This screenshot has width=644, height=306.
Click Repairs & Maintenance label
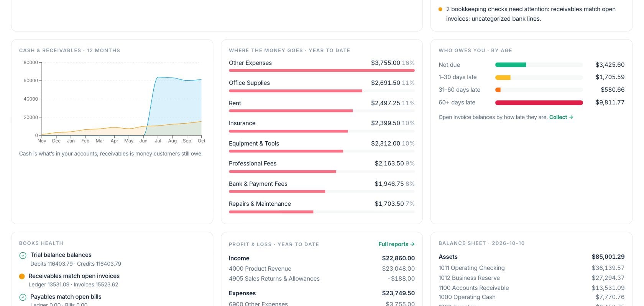tap(260, 204)
